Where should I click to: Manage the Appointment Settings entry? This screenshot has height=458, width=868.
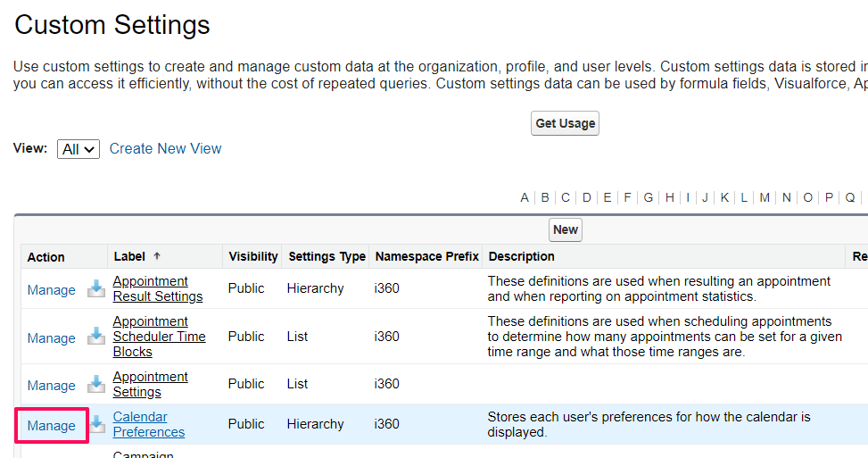click(52, 386)
